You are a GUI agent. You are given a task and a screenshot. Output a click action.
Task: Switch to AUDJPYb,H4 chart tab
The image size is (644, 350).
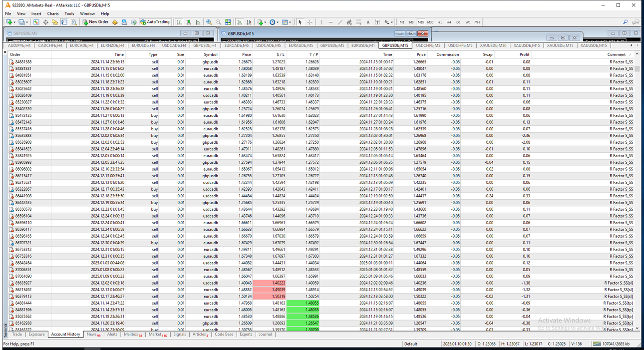tap(19, 45)
